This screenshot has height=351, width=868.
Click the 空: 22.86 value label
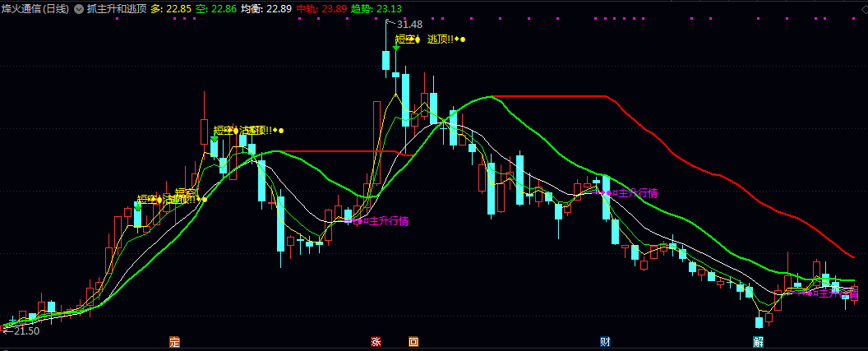click(x=216, y=9)
